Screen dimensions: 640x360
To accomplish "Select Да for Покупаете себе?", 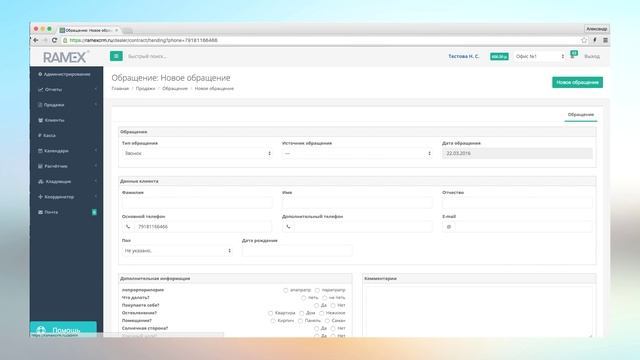I will tap(316, 305).
